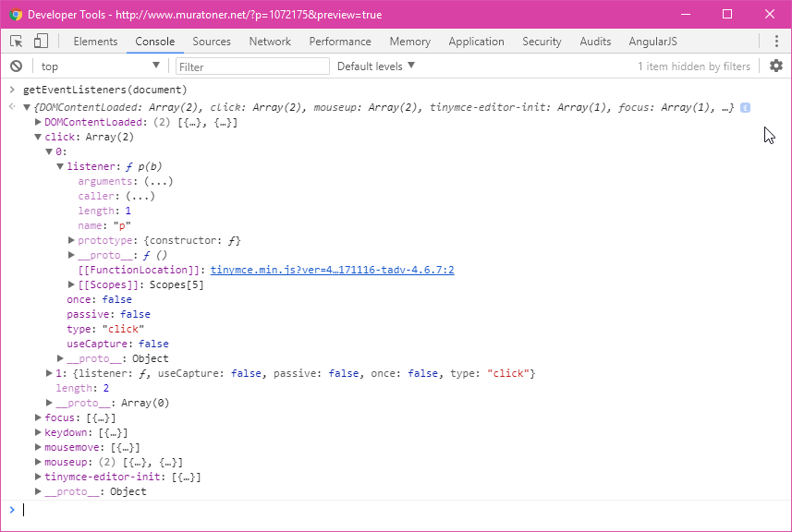Image resolution: width=792 pixels, height=532 pixels.
Task: Open the tinymce.min.js function location link
Action: click(332, 271)
